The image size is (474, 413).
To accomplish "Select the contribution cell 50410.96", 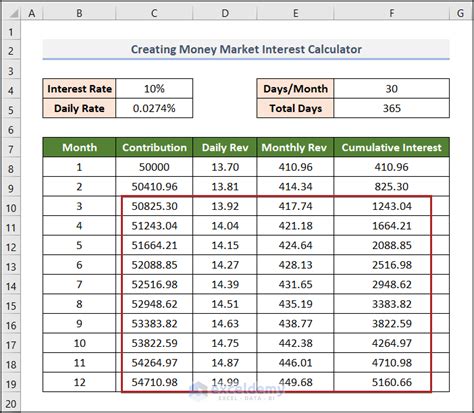I will click(x=154, y=187).
